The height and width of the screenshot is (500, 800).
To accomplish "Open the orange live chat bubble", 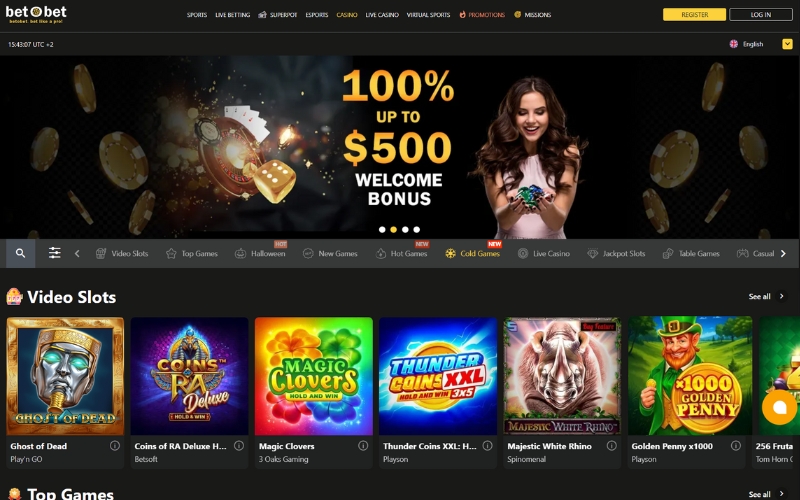I will coord(779,407).
